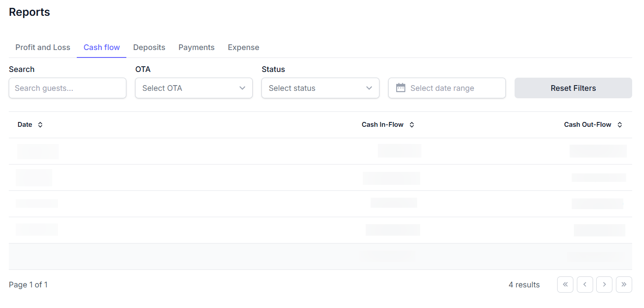Switch to the Profit and Loss tab
Screen dimensions: 644x308
[x=43, y=47]
